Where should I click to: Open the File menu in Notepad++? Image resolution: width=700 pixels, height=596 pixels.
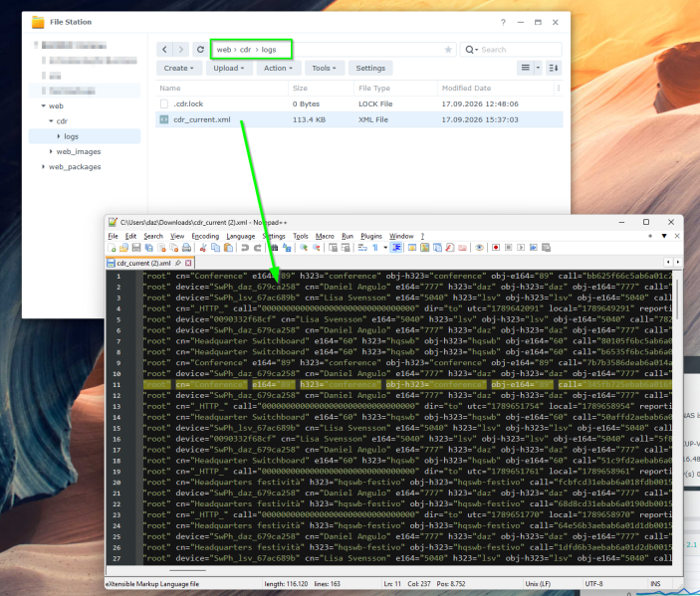click(113, 236)
